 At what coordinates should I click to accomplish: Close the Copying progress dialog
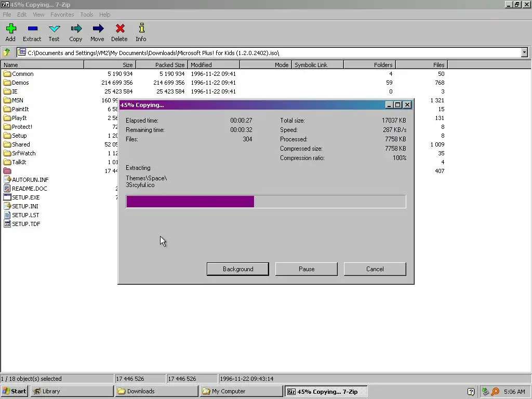click(x=407, y=105)
